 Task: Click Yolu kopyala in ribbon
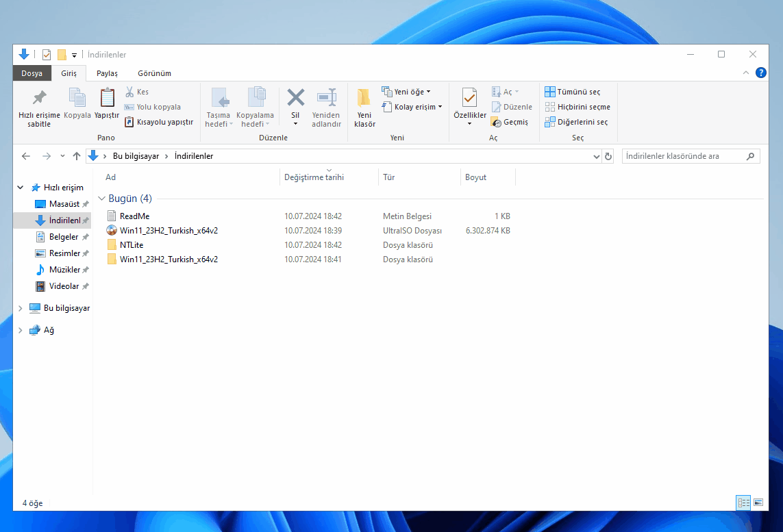(x=153, y=107)
